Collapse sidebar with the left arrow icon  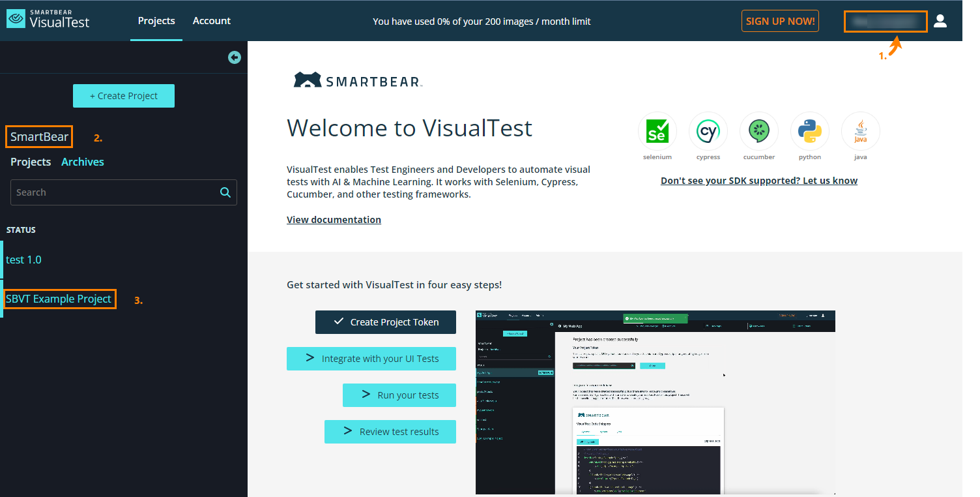[x=235, y=57]
